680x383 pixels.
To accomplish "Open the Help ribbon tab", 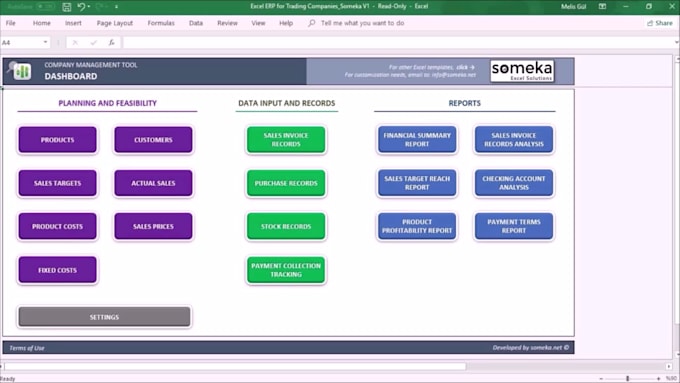I will click(x=286, y=23).
